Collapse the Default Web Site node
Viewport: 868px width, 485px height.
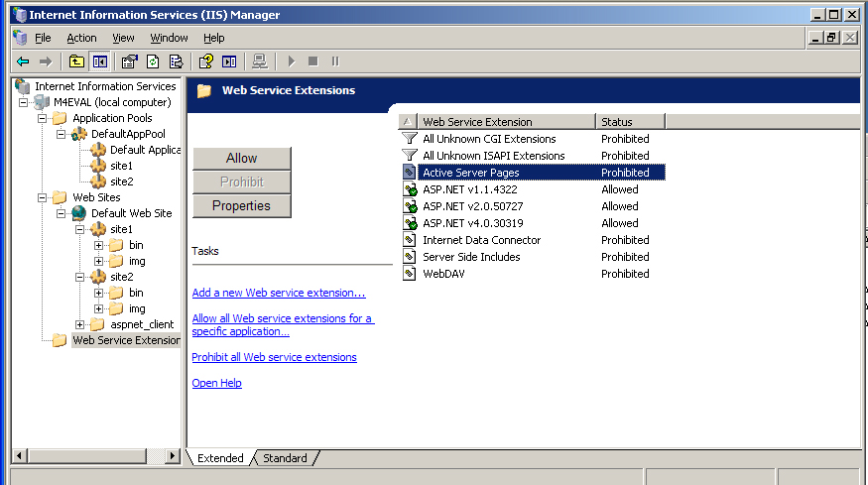click(x=62, y=213)
